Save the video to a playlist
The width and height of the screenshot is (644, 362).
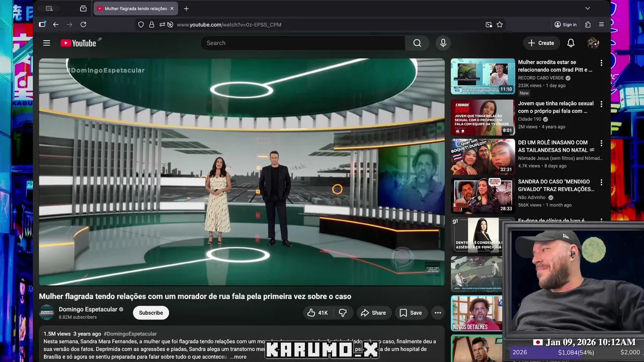411,313
